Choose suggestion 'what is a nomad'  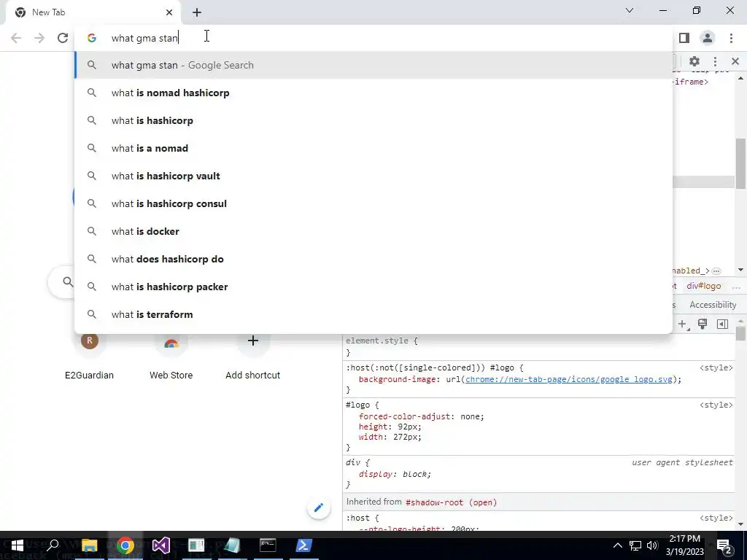point(373,148)
